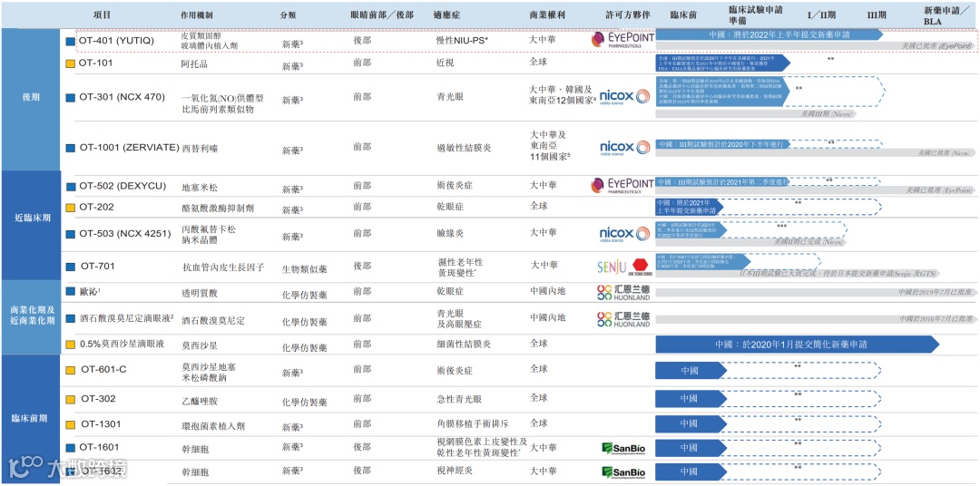
Task: Click the 視神經炎 indication cell
Action: tap(454, 471)
